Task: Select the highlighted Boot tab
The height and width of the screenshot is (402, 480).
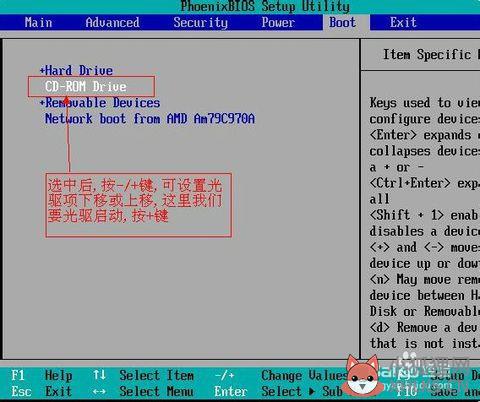Action: point(342,22)
